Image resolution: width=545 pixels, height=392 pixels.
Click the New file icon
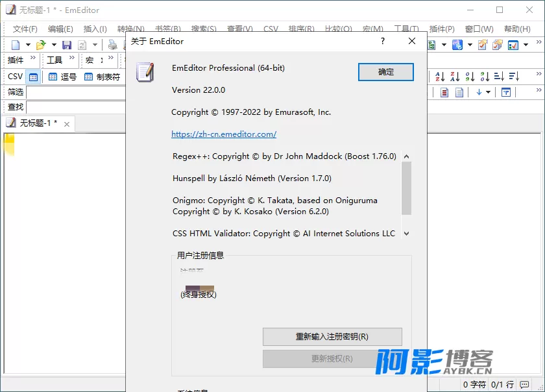click(16, 45)
